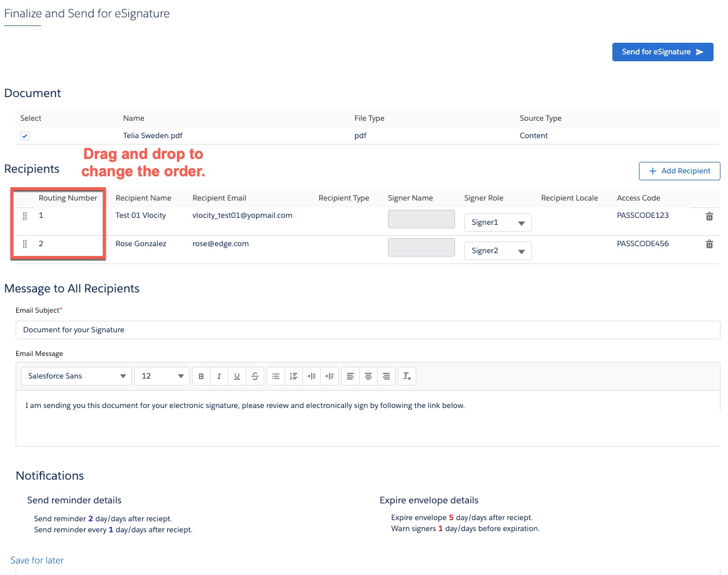Click the Telia Sweden.pdf document name

[153, 136]
